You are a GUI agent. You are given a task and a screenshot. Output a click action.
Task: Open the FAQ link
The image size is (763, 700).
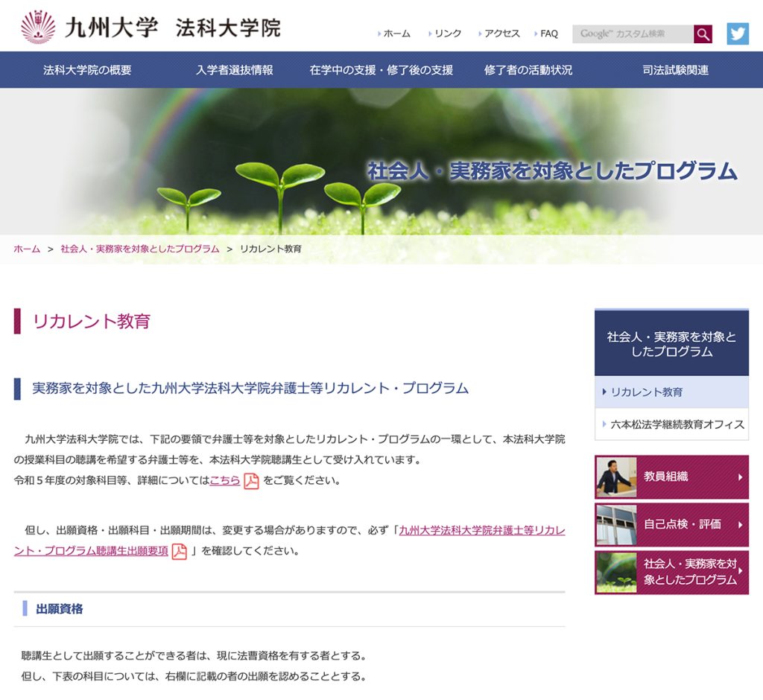pyautogui.click(x=548, y=34)
